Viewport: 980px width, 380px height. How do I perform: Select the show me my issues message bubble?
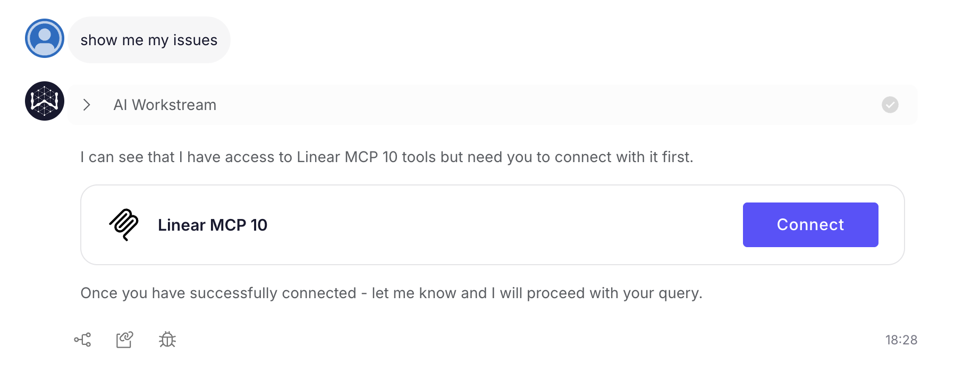click(x=149, y=39)
